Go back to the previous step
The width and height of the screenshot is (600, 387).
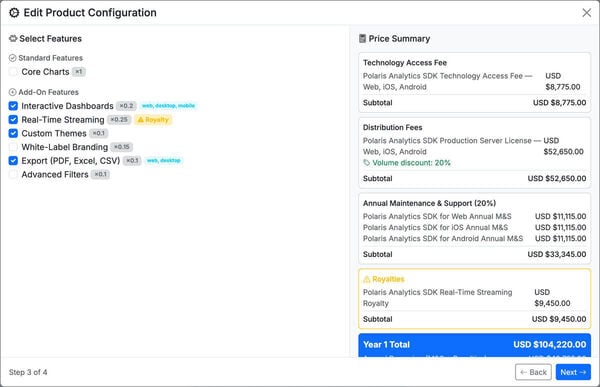pyautogui.click(x=533, y=372)
